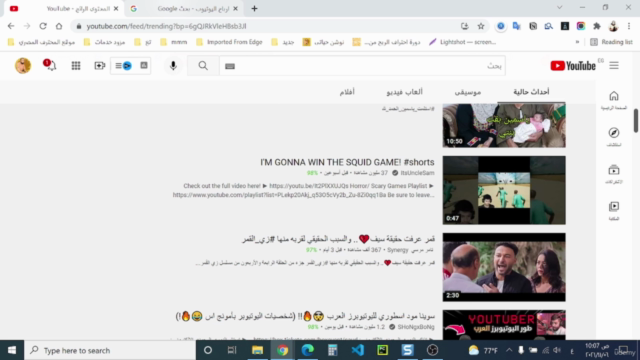Show hidden system tray icons
Viewport: 640px width, 360px height.
click(x=509, y=350)
